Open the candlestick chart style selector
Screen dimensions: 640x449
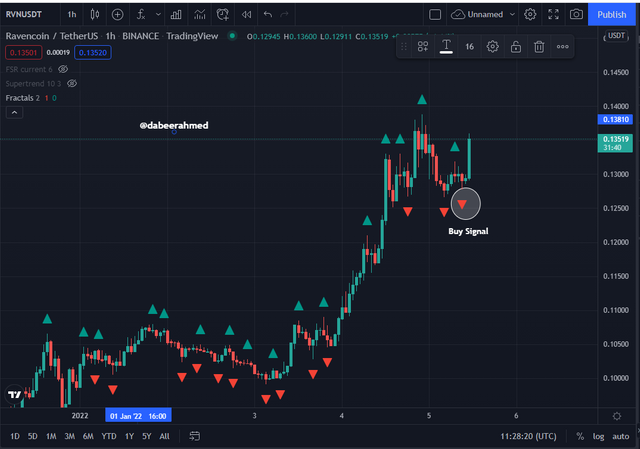(95, 15)
